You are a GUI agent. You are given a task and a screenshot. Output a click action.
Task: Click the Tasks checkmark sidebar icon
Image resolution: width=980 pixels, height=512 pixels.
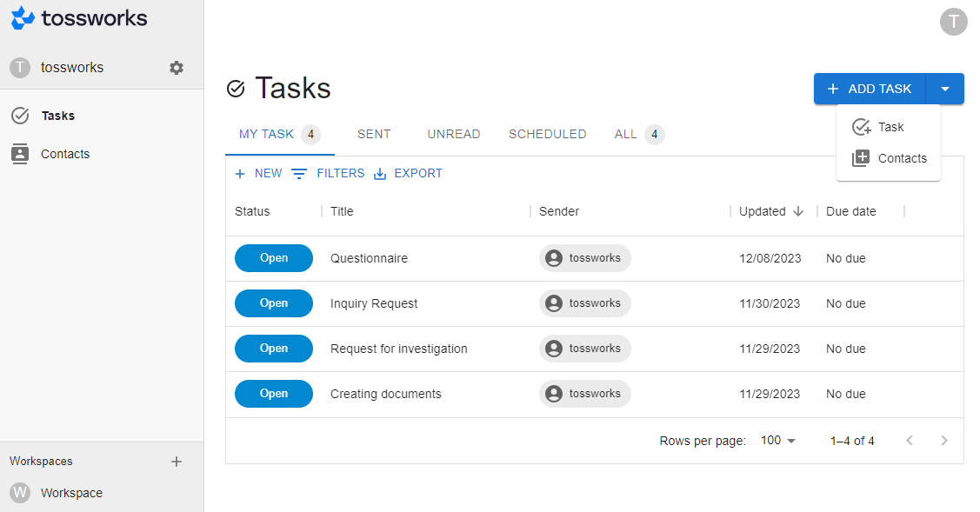coord(20,116)
